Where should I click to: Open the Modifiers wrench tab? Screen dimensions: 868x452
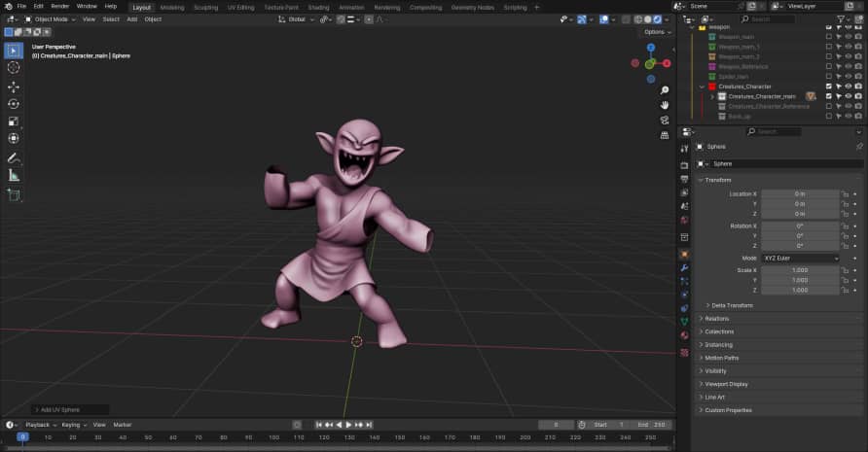(685, 267)
